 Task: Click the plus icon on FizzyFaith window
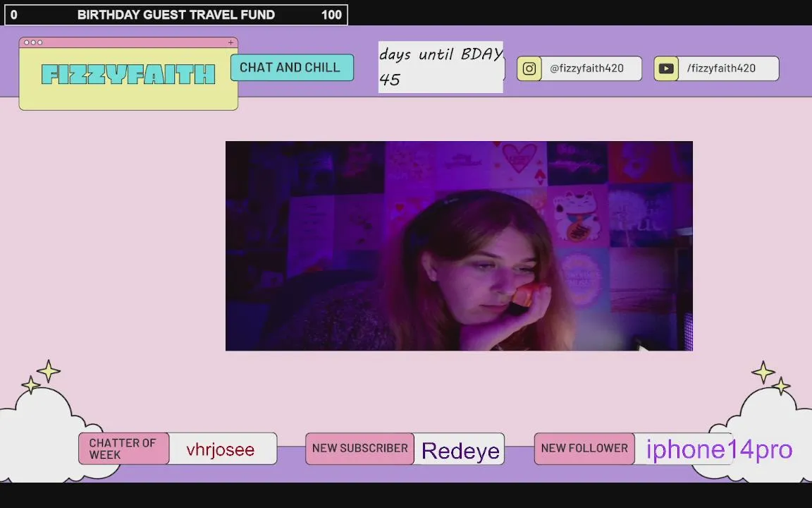tap(230, 42)
